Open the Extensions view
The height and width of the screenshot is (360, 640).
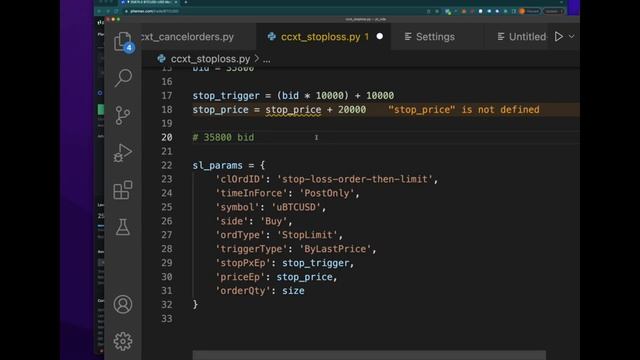point(122,190)
